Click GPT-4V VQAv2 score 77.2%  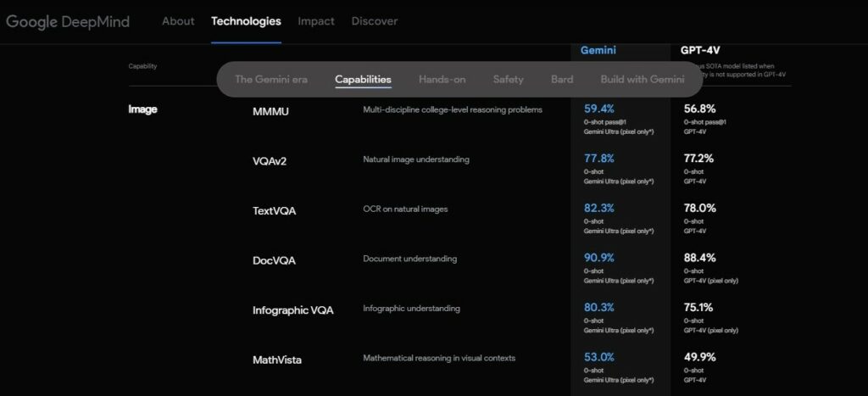(x=698, y=159)
